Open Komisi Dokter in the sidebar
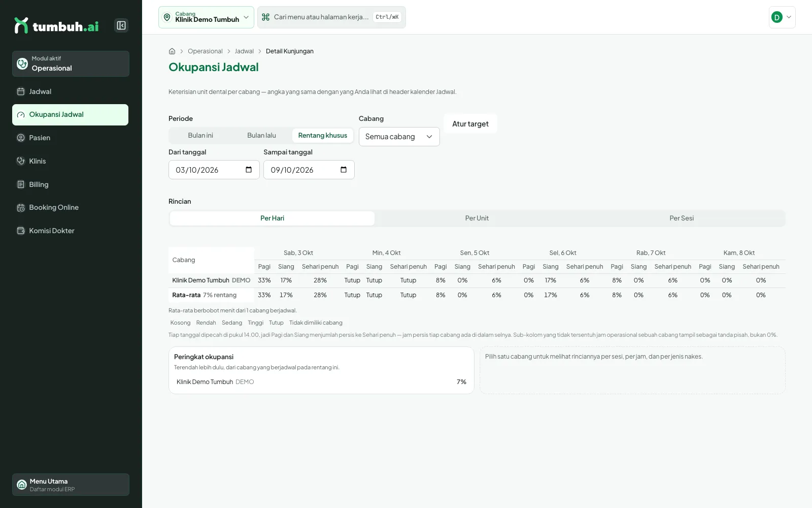This screenshot has width=812, height=508. click(70, 231)
